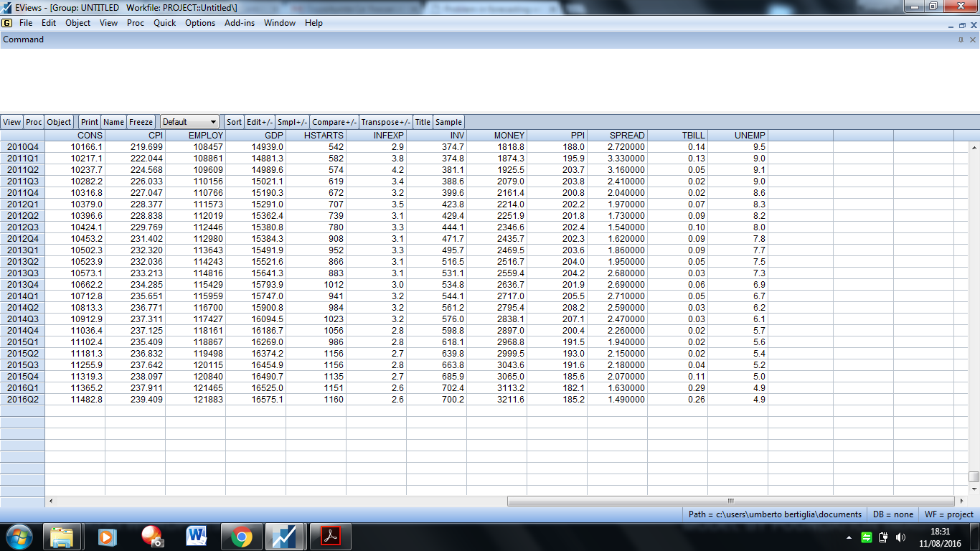Screen dimensions: 980x551
Task: Select the 2016Q2 row label
Action: tap(22, 400)
